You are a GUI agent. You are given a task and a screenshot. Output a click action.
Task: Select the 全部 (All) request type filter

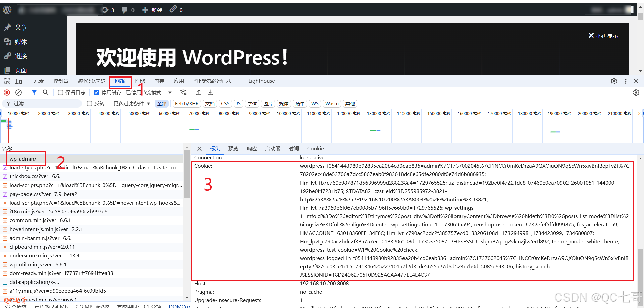tap(162, 104)
